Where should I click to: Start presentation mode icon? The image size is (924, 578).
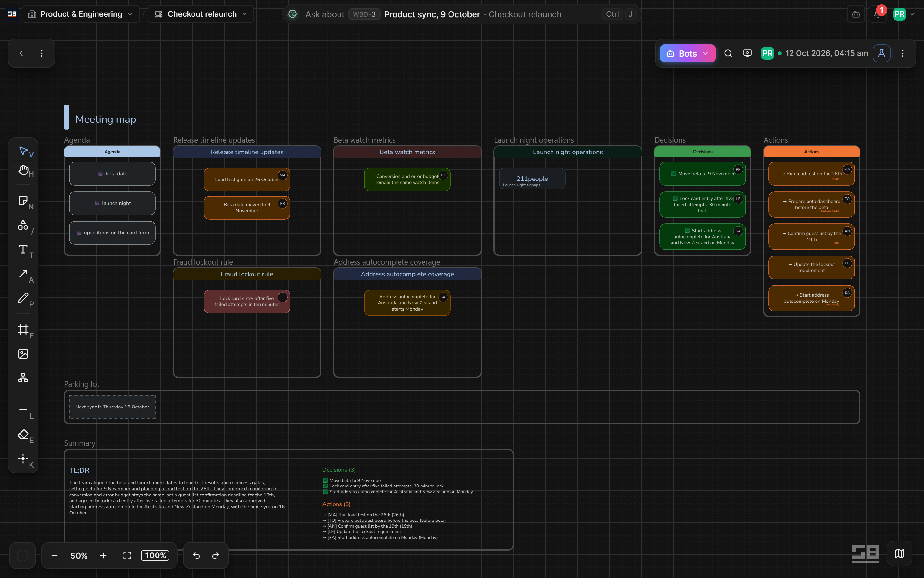point(748,54)
